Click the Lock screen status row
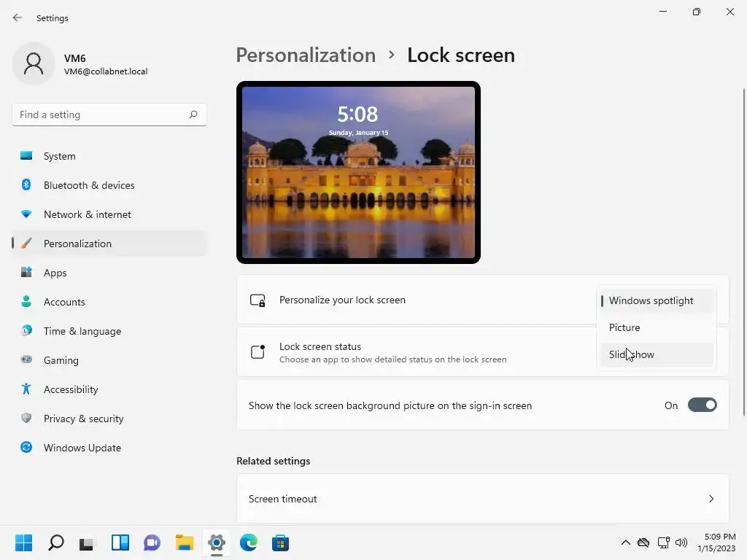 click(483, 352)
